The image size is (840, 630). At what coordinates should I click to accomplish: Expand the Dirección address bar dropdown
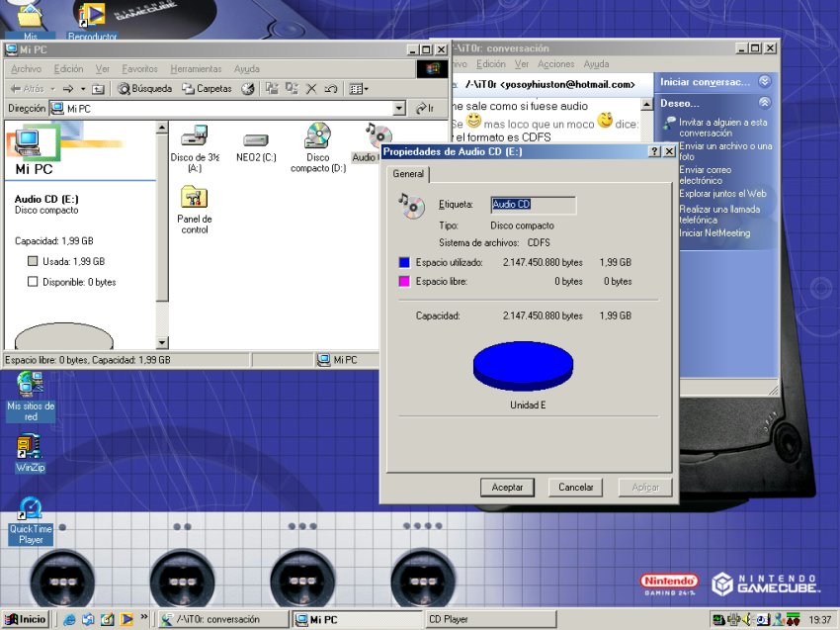tap(399, 108)
